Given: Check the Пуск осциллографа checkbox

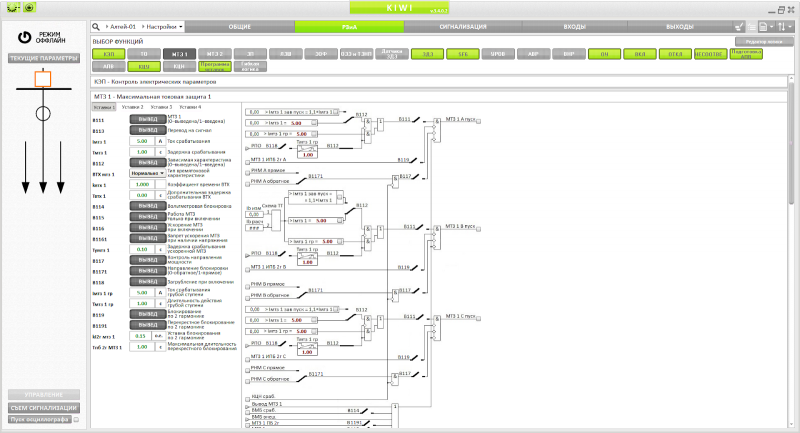Looking at the screenshot, I should pos(77,420).
